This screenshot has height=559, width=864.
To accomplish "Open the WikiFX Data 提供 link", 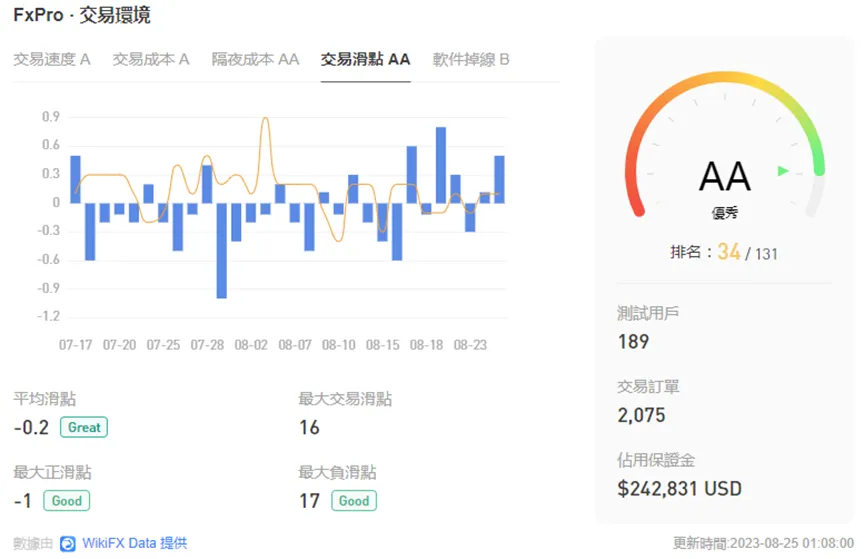I will pos(134,543).
